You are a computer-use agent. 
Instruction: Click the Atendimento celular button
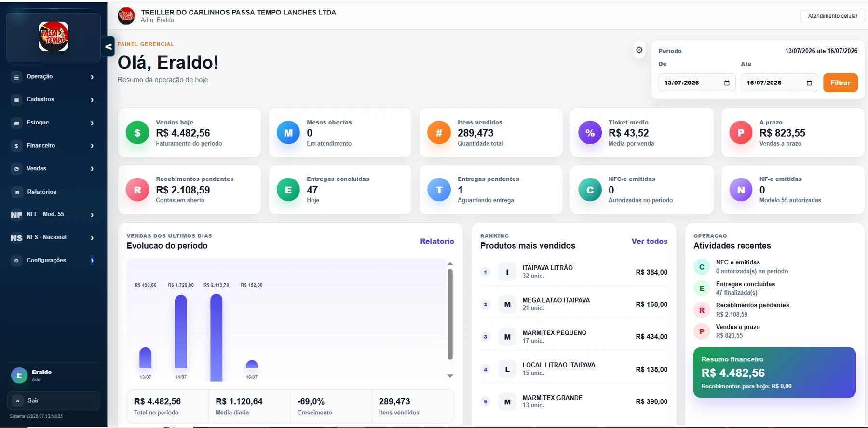[832, 16]
